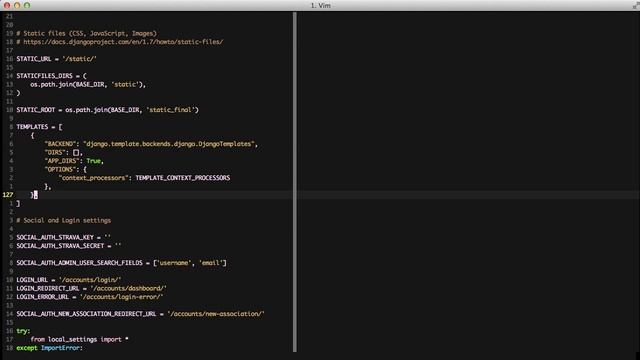Image resolution: width=640 pixels, height=360 pixels.
Task: Click the SOCIAL_AUTH_STRAVA_KEY line
Action: (63, 238)
